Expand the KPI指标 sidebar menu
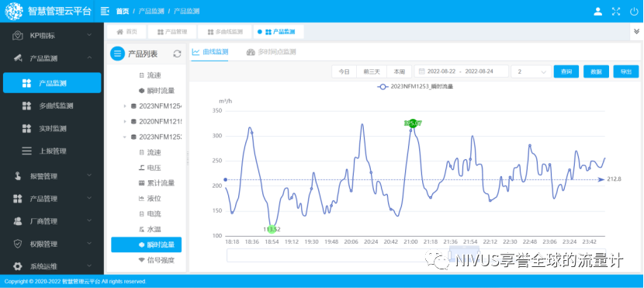Image resolution: width=644 pixels, height=288 pixels. tap(52, 36)
